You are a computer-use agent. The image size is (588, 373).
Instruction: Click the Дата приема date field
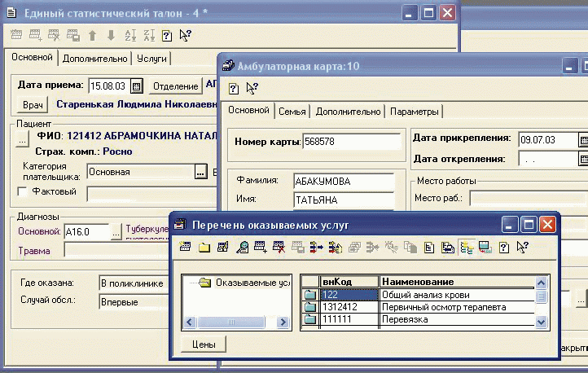pos(109,86)
